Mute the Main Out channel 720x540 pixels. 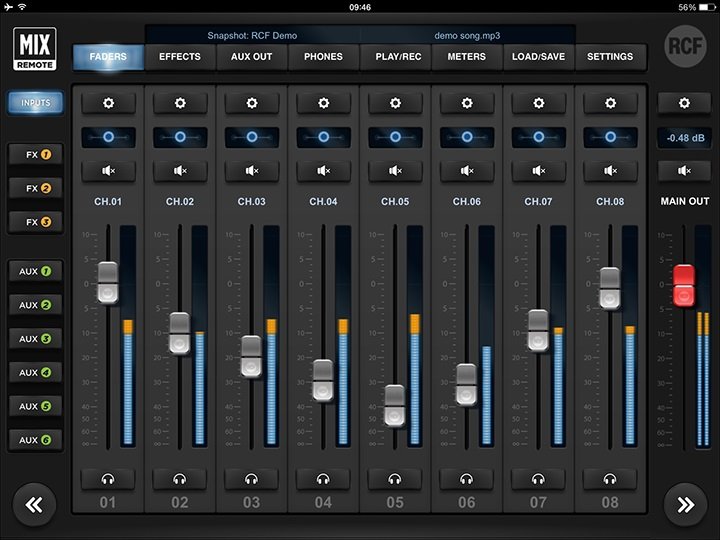(x=684, y=171)
